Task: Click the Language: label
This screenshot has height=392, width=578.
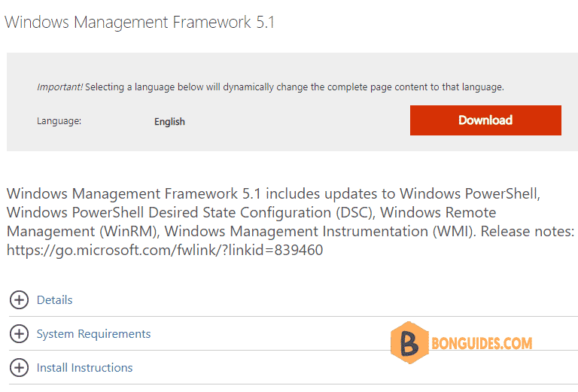Action: click(x=59, y=121)
